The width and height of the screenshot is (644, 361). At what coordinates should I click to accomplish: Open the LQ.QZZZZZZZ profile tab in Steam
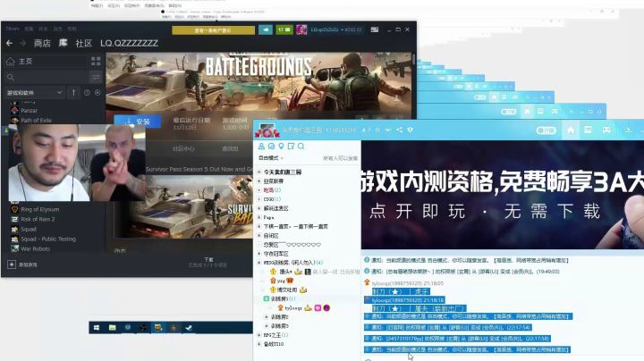pos(129,43)
